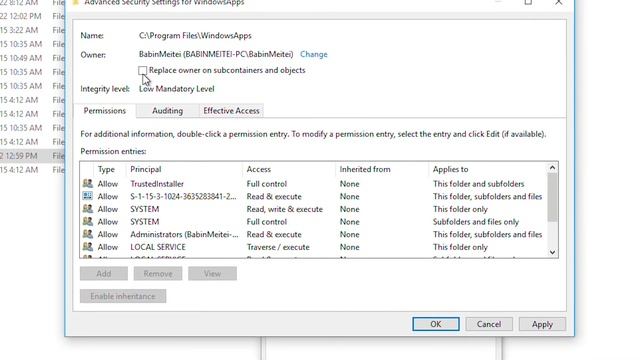Viewport: 640px width, 360px height.
Task: Click icon of SYSTEM Full control row
Action: pyautogui.click(x=87, y=221)
